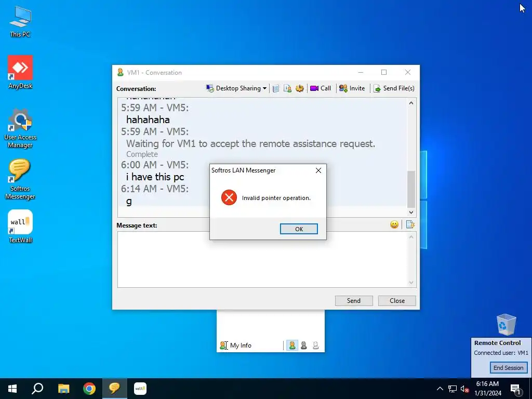Click the muted volume tray icon
Image resolution: width=532 pixels, height=399 pixels.
[465, 389]
